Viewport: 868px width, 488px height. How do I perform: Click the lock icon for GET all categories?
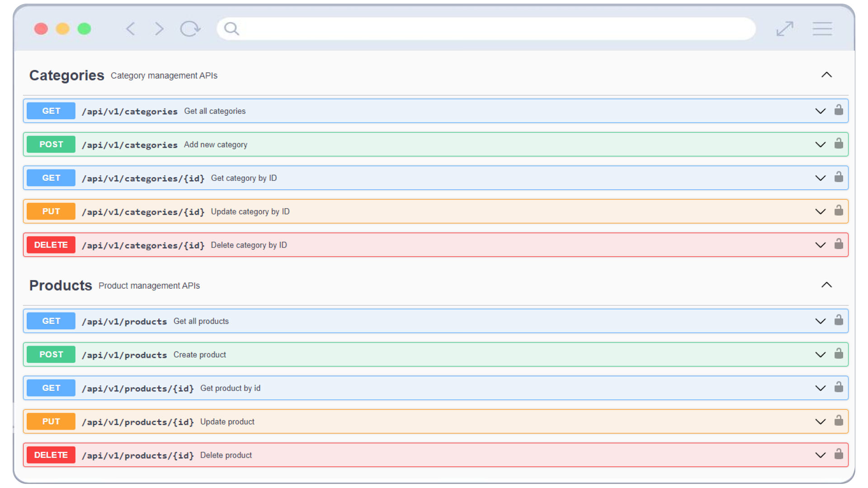click(x=839, y=110)
